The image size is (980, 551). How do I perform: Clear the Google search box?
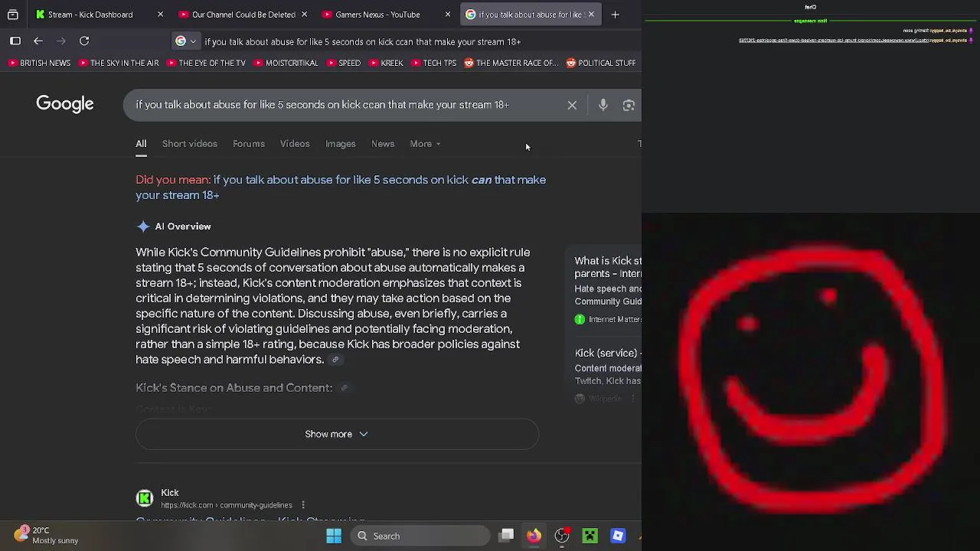click(x=572, y=106)
